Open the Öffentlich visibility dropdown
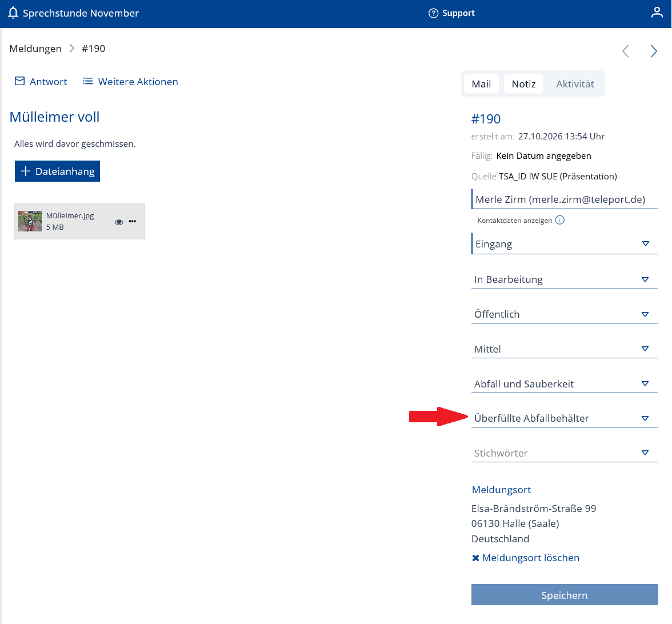 [565, 314]
